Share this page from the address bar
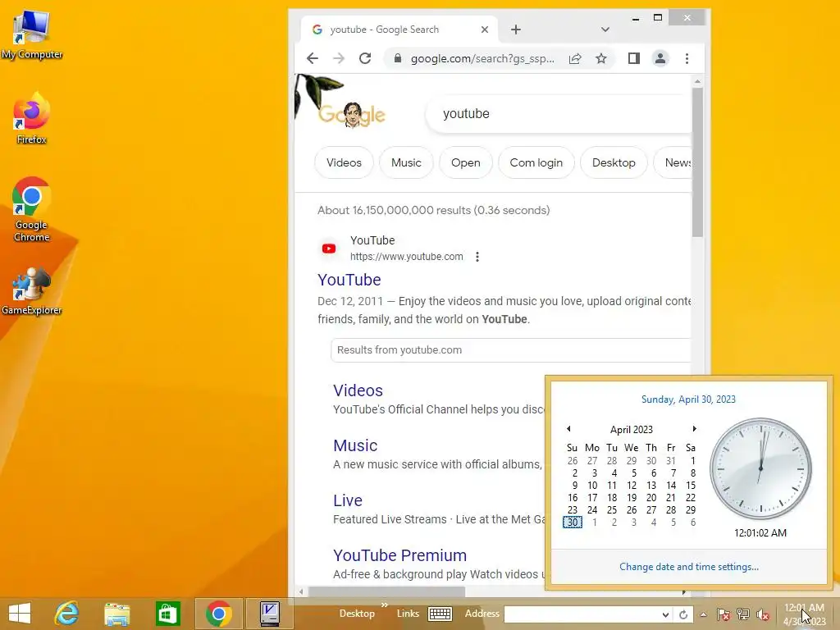840x630 pixels. [x=575, y=58]
